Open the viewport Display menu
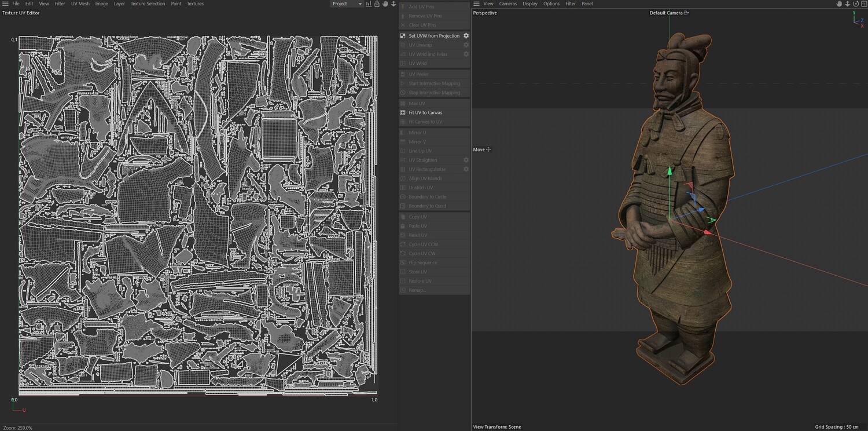868x431 pixels. coord(530,4)
